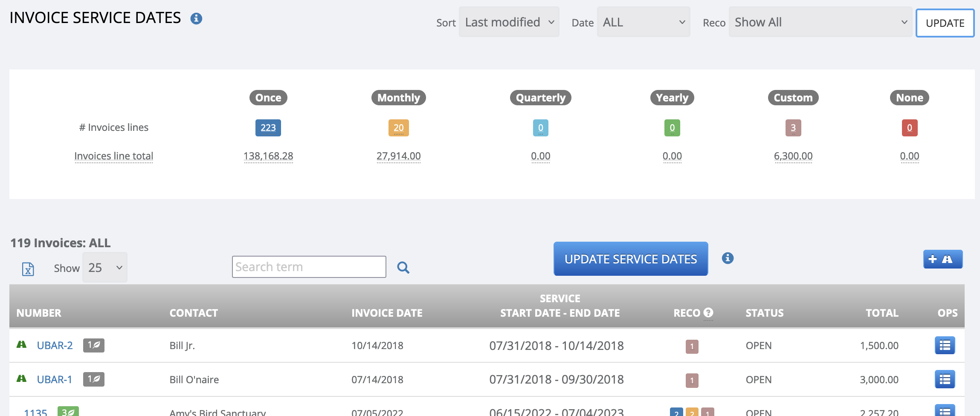Viewport: 980px width, 416px height.
Task: Open invoice UBAR-1 link
Action: coord(54,379)
